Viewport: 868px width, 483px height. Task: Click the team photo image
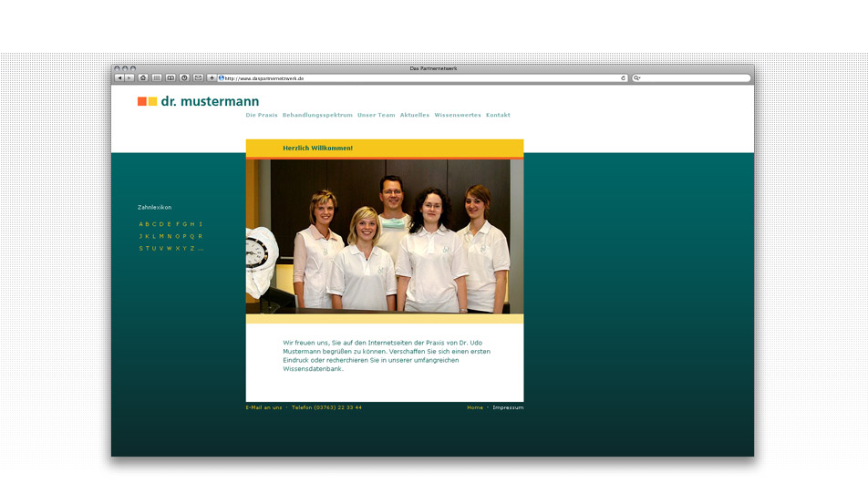pos(384,237)
